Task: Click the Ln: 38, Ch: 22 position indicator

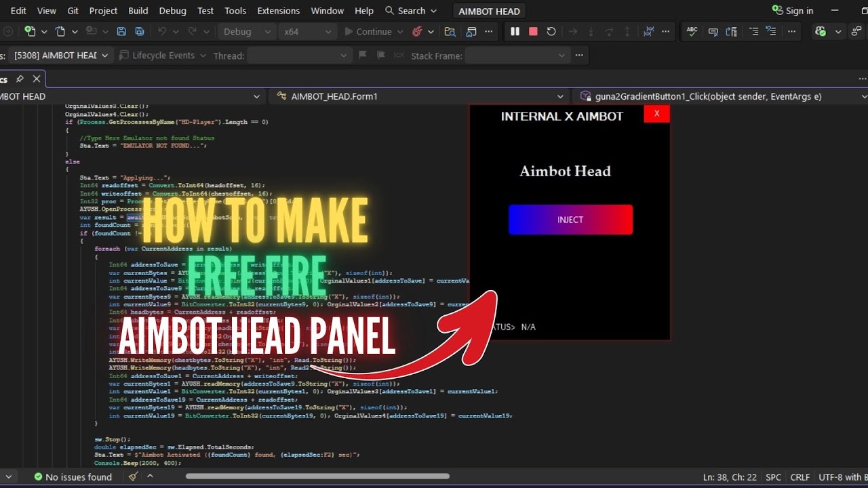Action: 730,477
